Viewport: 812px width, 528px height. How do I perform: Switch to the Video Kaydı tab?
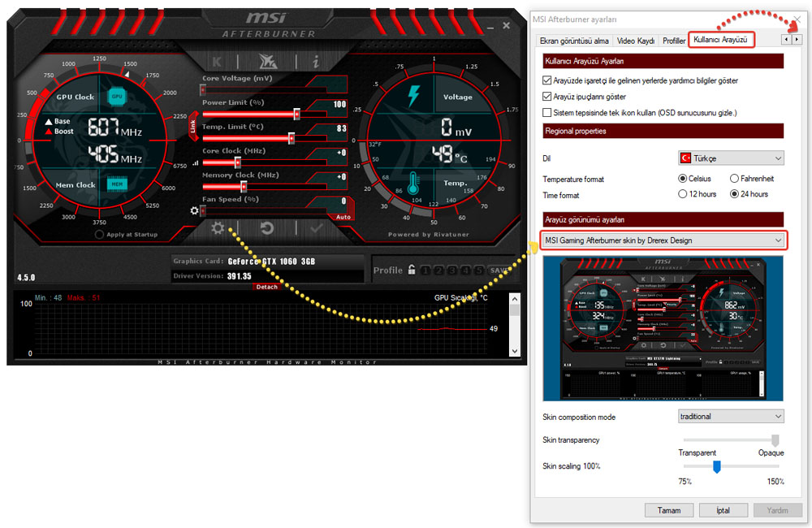pyautogui.click(x=635, y=41)
